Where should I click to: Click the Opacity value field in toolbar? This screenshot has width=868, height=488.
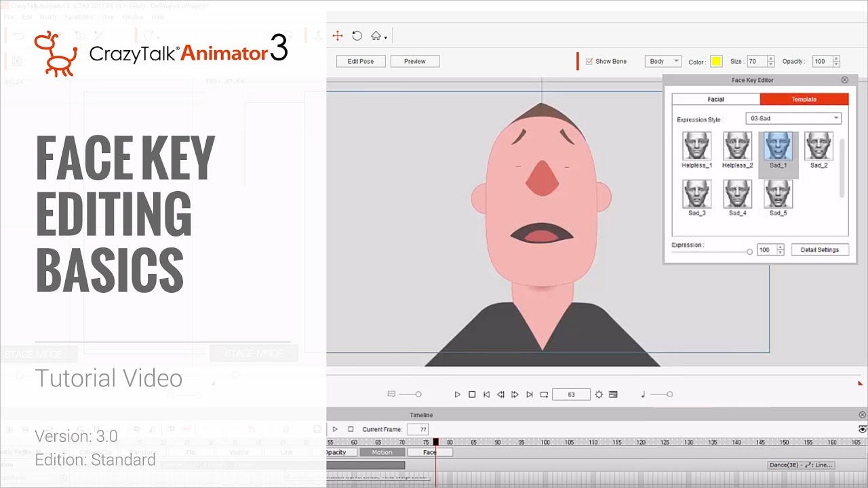[x=822, y=61]
